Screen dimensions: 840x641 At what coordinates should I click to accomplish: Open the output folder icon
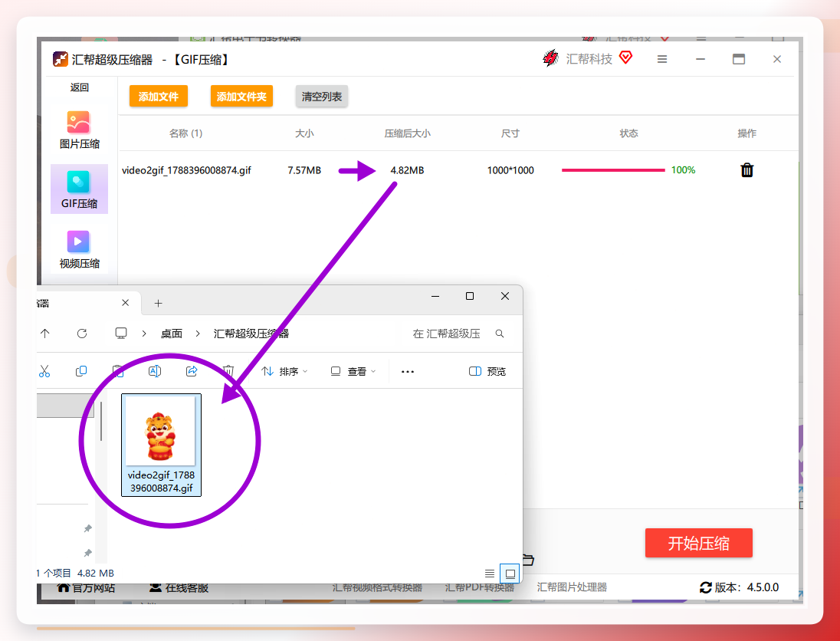tap(528, 560)
